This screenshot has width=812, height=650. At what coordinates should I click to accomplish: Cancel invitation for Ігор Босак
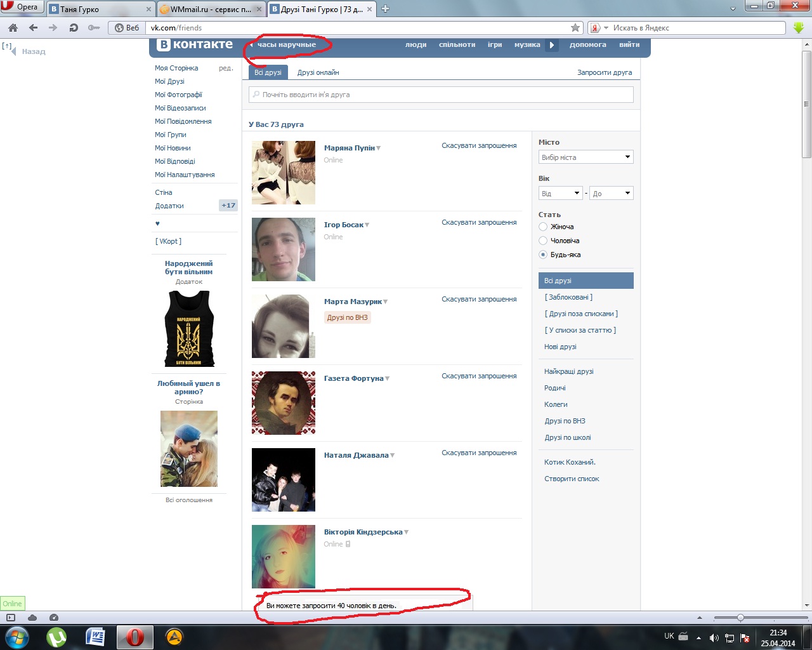coord(479,223)
